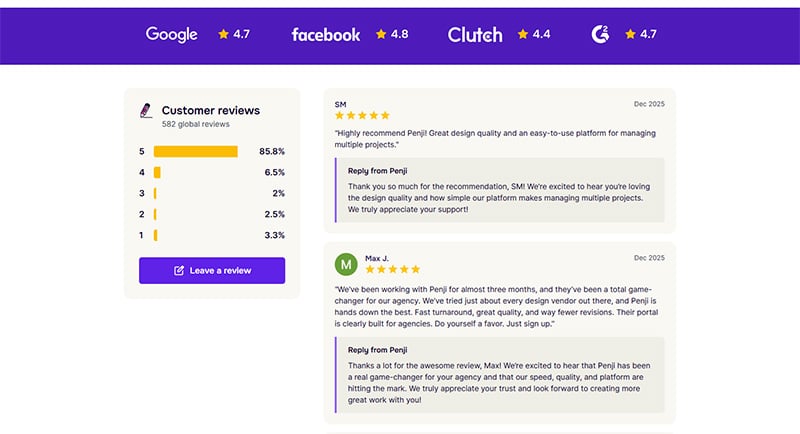Click the G2 4.7 rating score
This screenshot has height=434, width=800.
coord(648,34)
